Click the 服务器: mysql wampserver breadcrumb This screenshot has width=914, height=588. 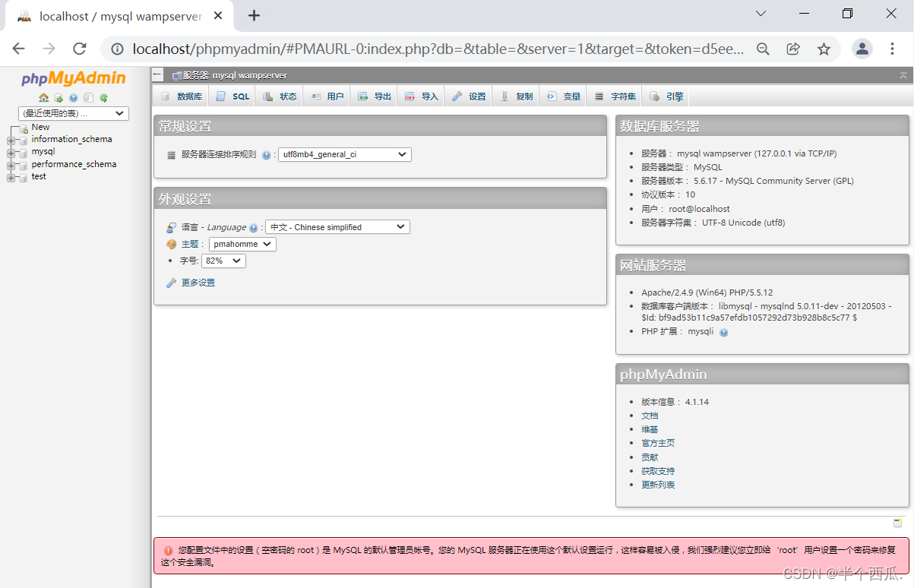click(x=235, y=75)
